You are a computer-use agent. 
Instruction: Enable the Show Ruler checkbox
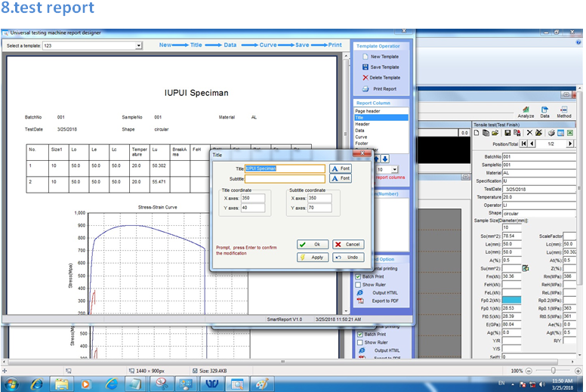359,285
